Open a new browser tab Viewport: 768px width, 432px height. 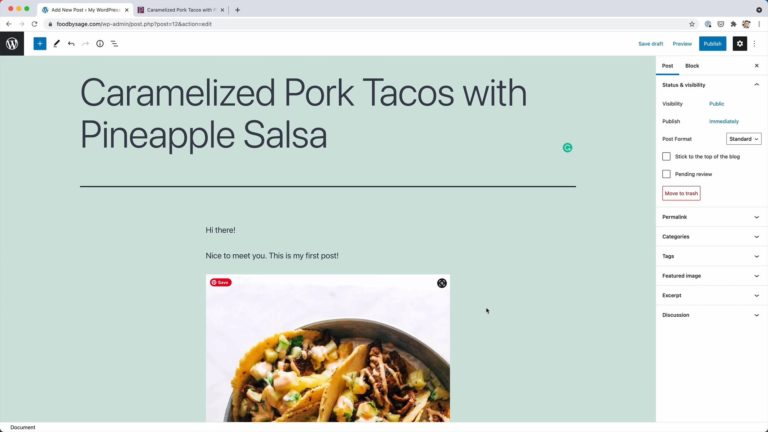click(x=238, y=10)
